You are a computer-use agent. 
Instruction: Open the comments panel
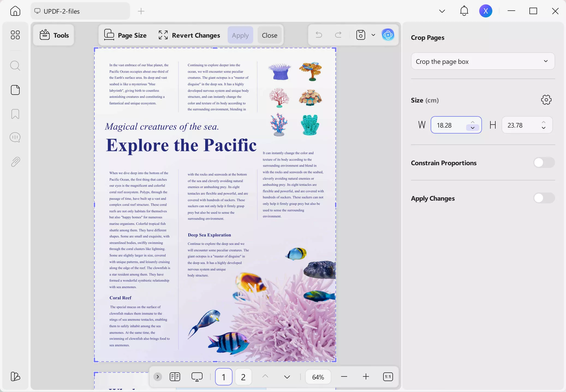(x=15, y=137)
